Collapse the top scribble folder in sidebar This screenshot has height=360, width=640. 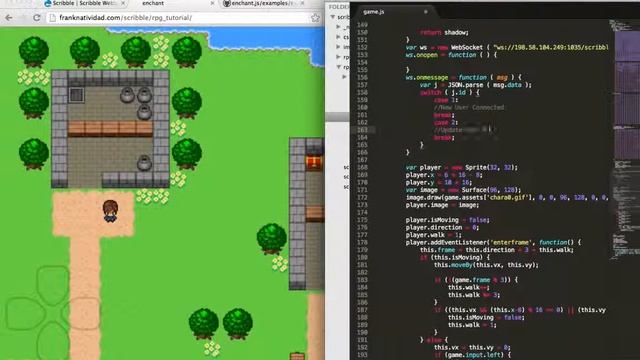tap(333, 17)
